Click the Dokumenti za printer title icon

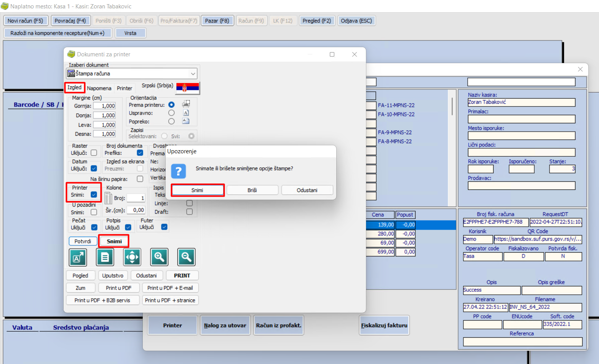(71, 54)
